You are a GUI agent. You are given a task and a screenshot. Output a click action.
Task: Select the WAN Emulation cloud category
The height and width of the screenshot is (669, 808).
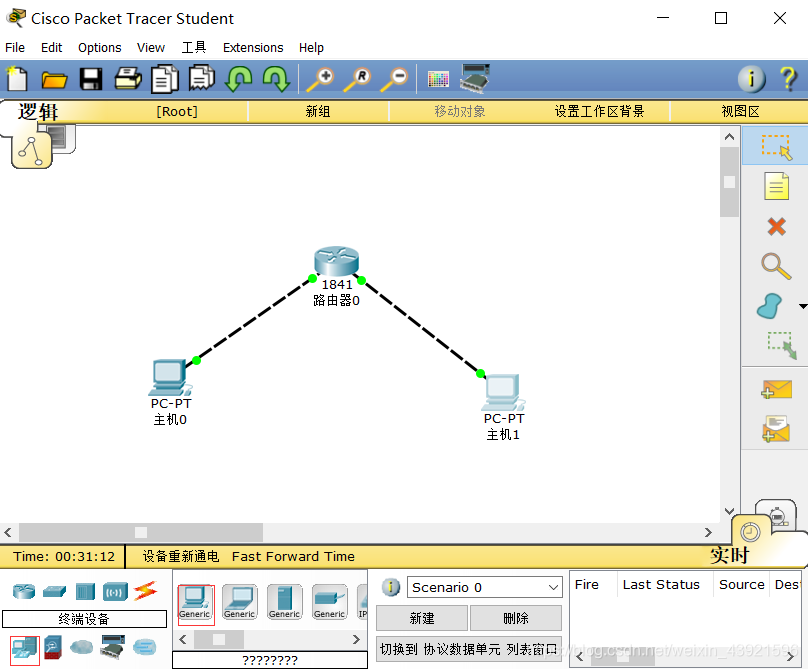[x=81, y=647]
